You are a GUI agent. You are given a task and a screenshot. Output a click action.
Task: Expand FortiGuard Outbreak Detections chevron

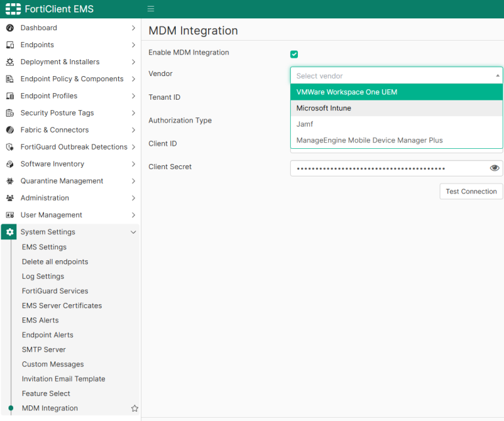[133, 147]
